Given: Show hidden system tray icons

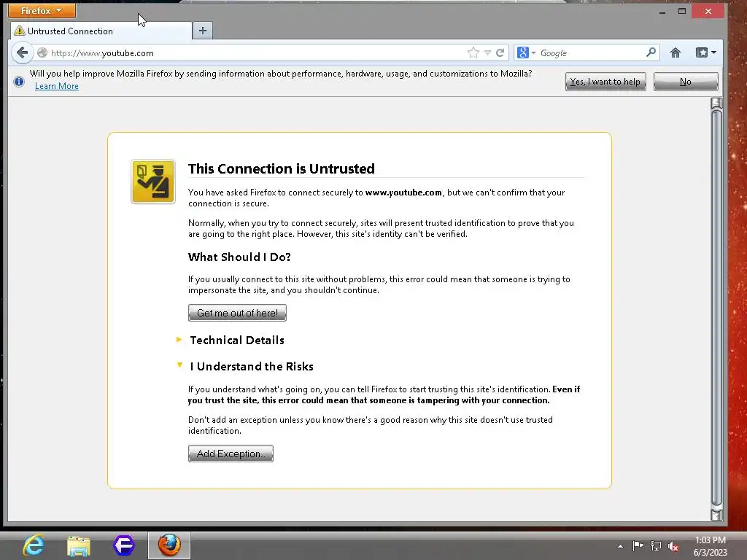Looking at the screenshot, I should tap(620, 546).
